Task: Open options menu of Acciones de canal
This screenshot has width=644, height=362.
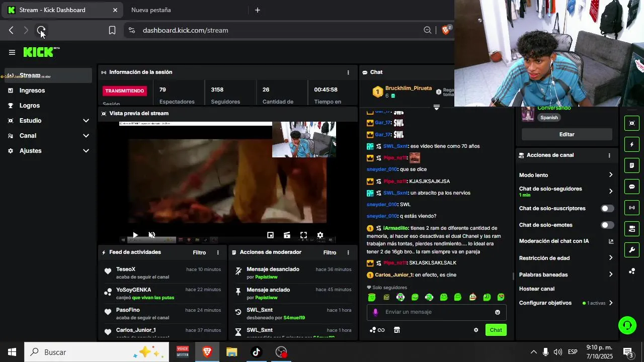Action: pyautogui.click(x=609, y=155)
